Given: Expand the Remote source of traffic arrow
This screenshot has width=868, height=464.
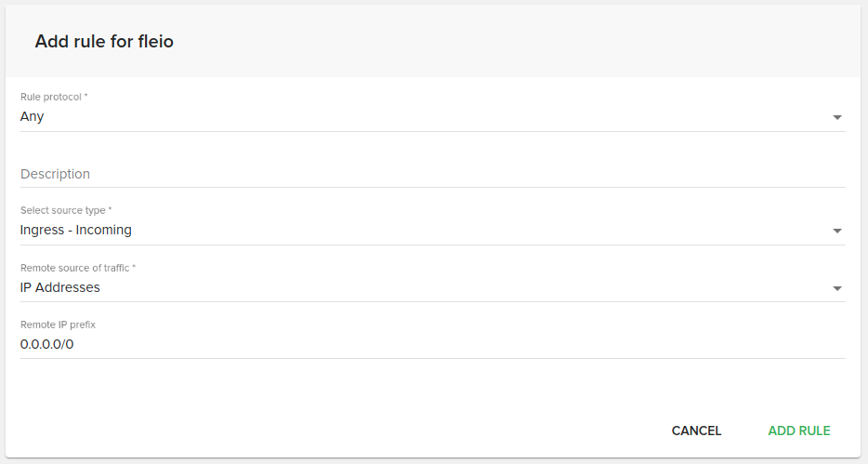Looking at the screenshot, I should pyautogui.click(x=836, y=288).
